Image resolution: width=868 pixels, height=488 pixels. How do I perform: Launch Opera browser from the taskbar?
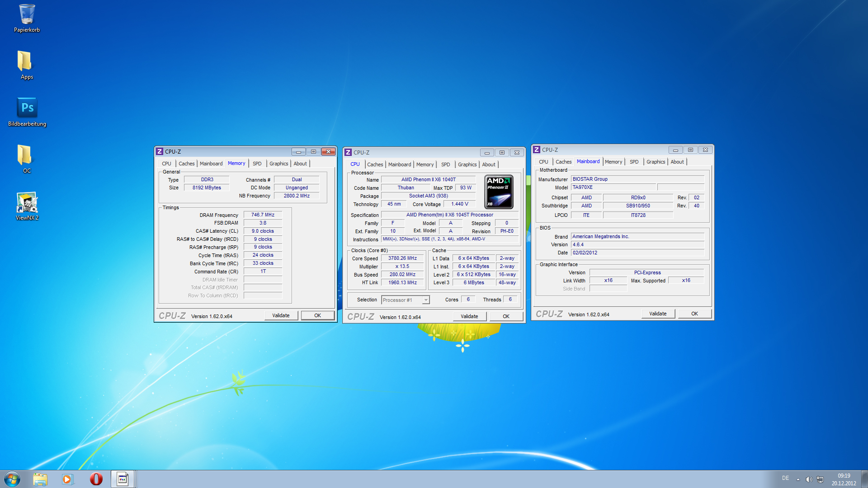[x=96, y=479]
